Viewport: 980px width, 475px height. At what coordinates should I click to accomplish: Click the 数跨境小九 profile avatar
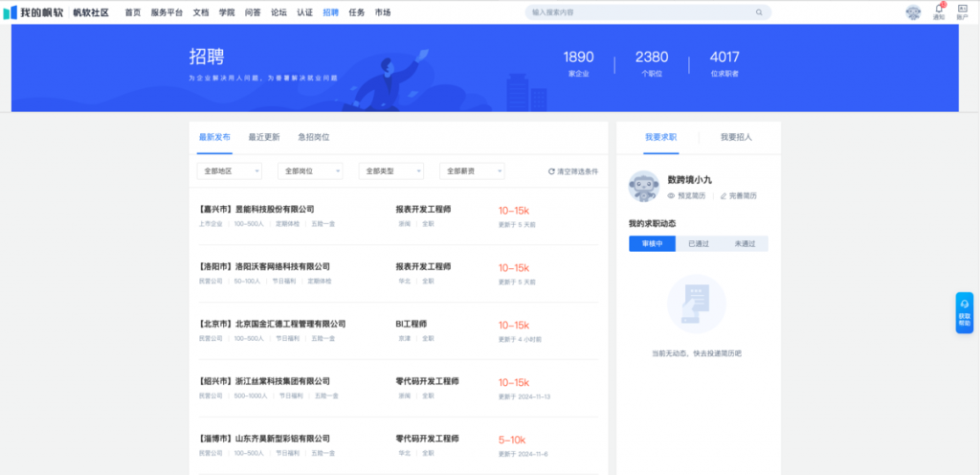tap(643, 187)
